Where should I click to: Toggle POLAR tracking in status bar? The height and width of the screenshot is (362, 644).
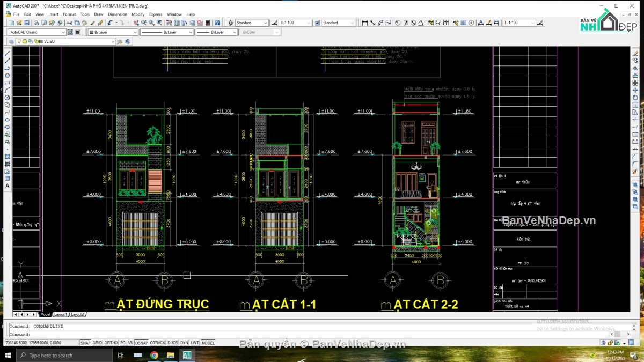[x=126, y=343]
